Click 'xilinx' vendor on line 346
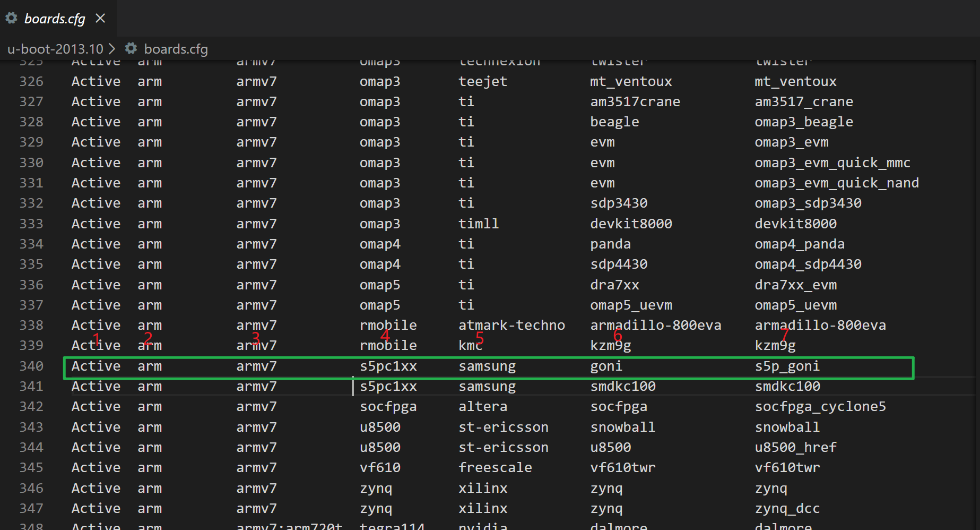 (483, 488)
